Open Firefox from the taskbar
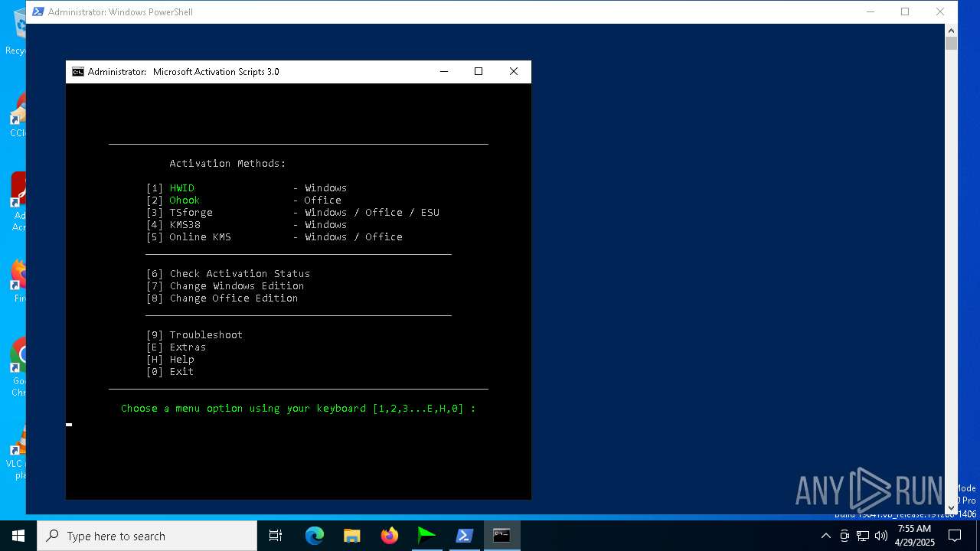The width and height of the screenshot is (980, 551). 390,536
